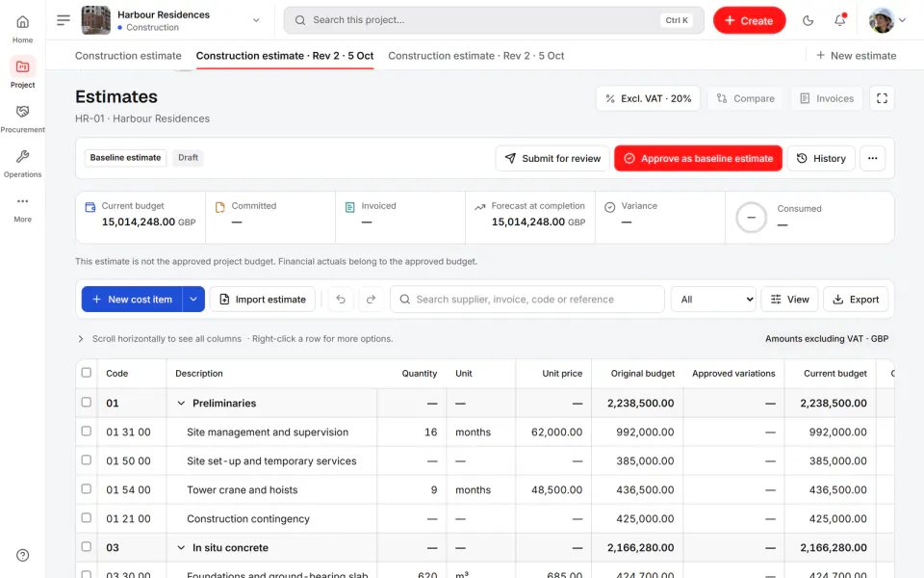Screen dimensions: 924x578
Task: Check the 03 In situ concrete checkbox
Action: pyautogui.click(x=86, y=547)
